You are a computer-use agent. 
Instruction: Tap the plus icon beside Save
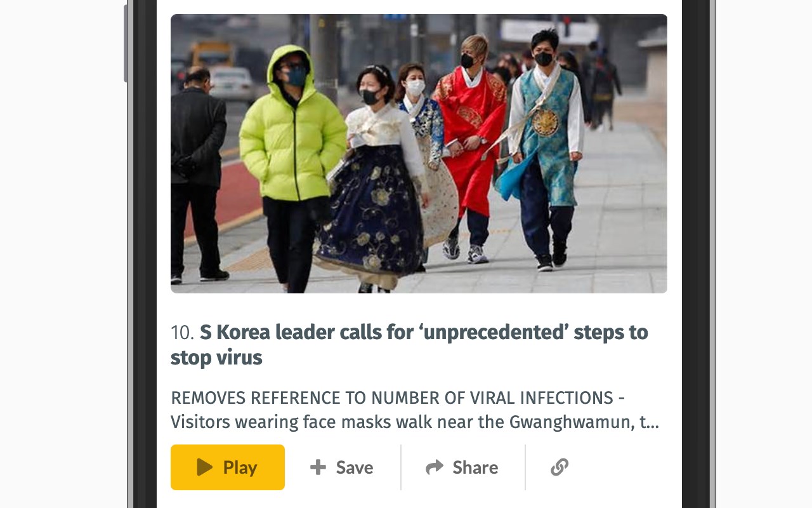(x=318, y=467)
